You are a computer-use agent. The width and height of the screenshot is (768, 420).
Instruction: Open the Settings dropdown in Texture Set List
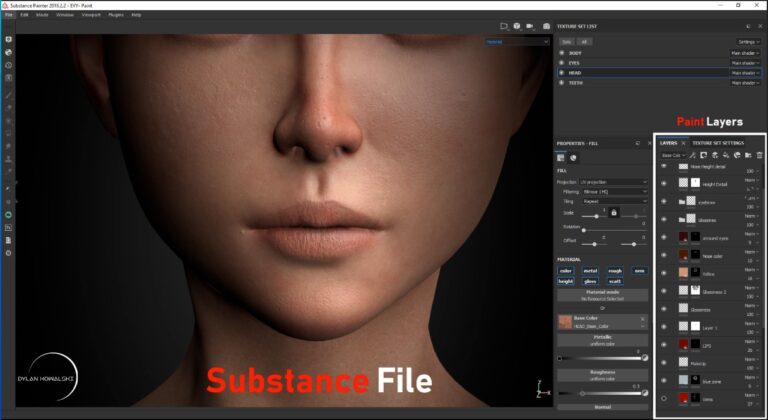(x=748, y=42)
